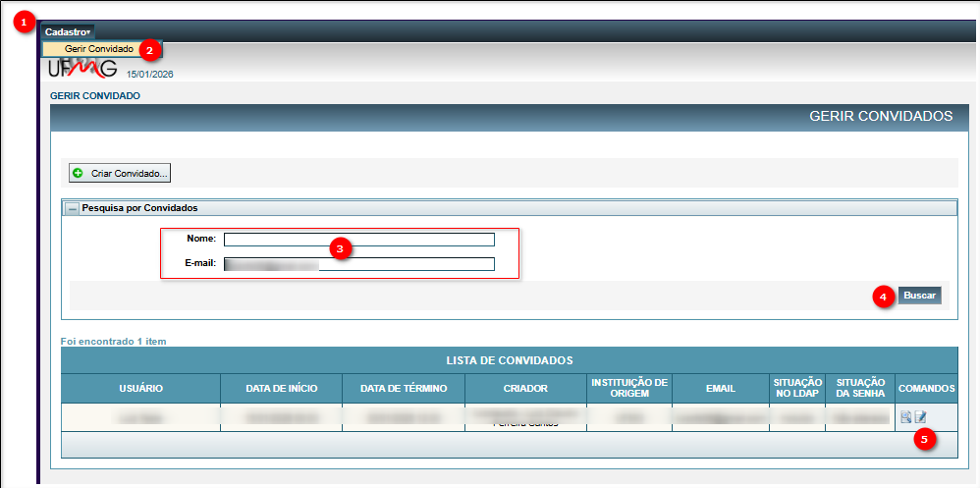980x488 pixels.
Task: Click the SITUAÇÃO DA SENHA column header
Action: click(x=860, y=389)
